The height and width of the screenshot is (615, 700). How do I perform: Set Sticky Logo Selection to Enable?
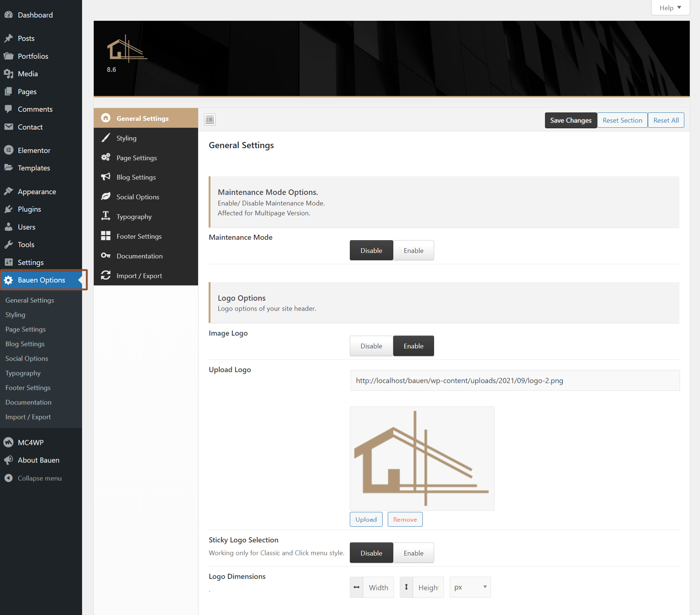tap(414, 553)
